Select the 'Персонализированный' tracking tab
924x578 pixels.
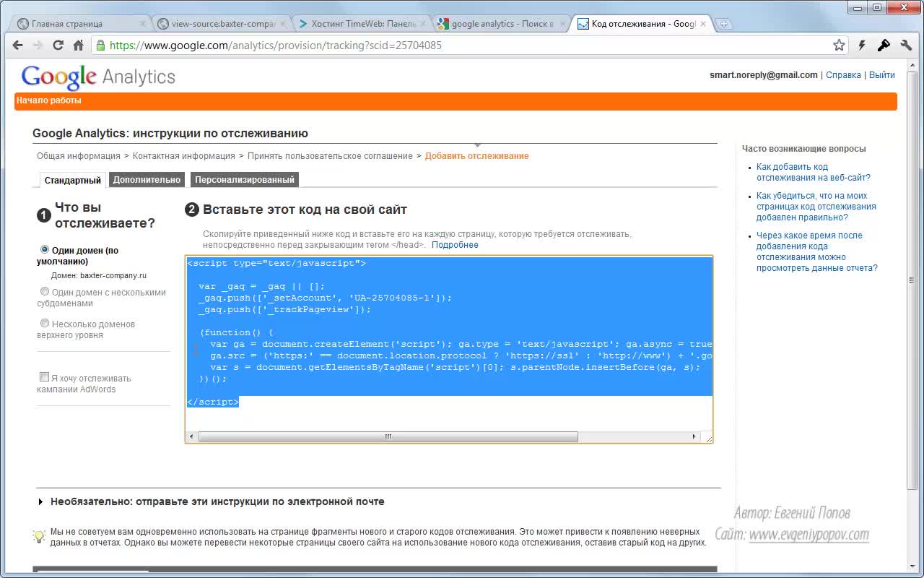(x=245, y=180)
